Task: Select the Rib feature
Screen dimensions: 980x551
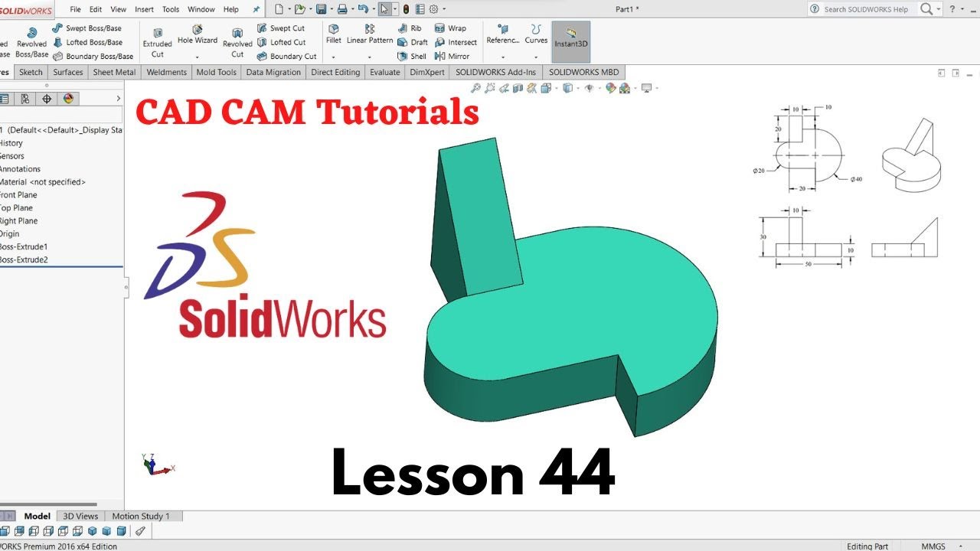Action: coord(410,28)
